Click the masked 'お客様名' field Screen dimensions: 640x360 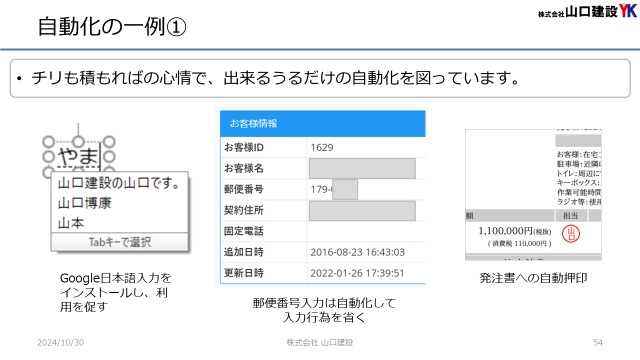tap(362, 169)
